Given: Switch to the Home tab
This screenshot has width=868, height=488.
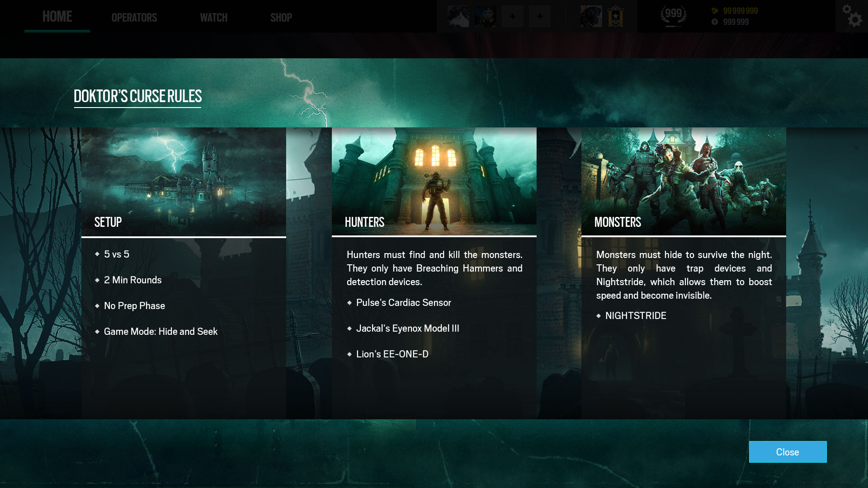Looking at the screenshot, I should (57, 17).
